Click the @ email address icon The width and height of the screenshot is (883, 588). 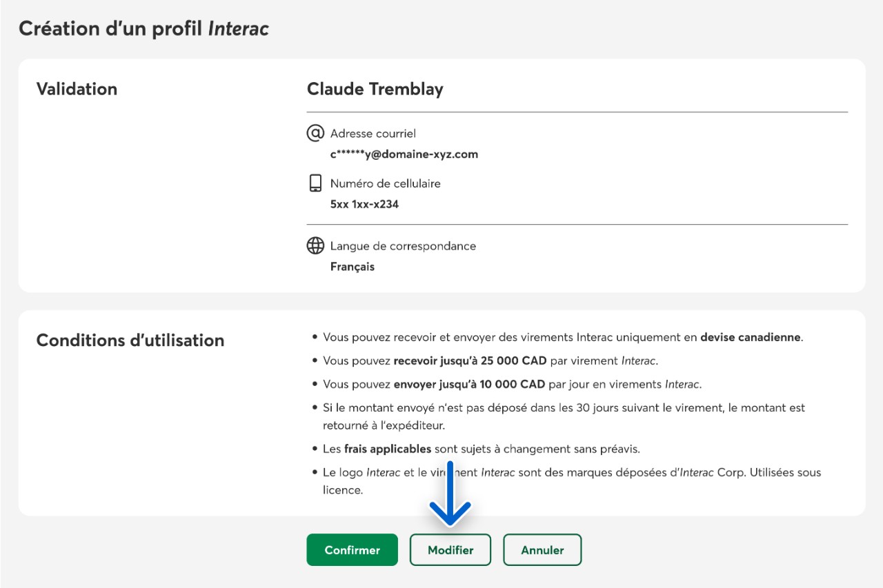(315, 132)
